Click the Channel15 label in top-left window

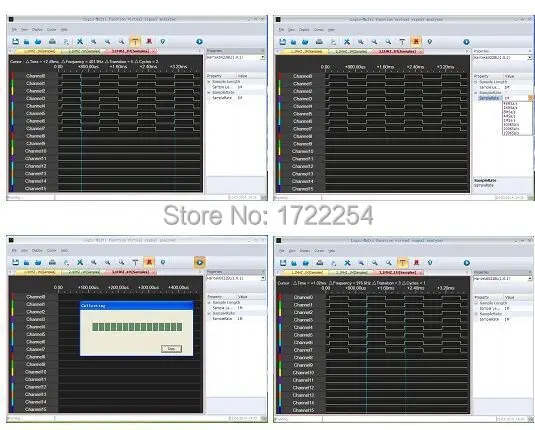(x=35, y=188)
